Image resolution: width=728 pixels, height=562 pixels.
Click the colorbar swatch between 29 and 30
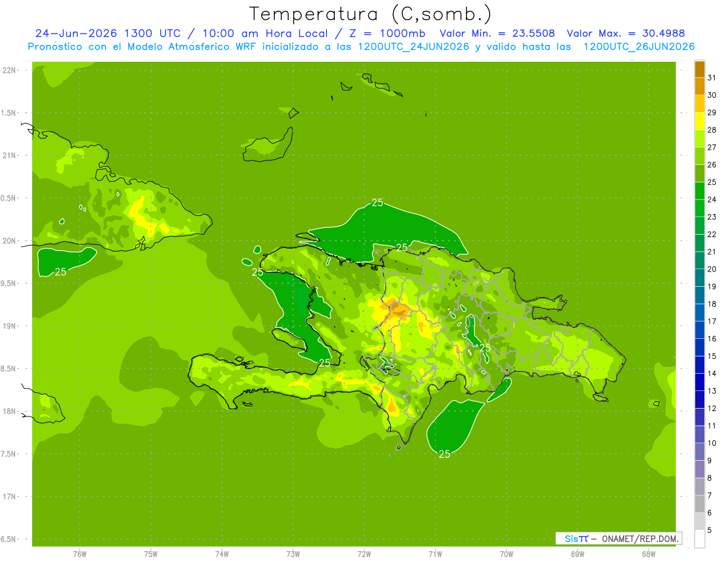click(x=699, y=104)
